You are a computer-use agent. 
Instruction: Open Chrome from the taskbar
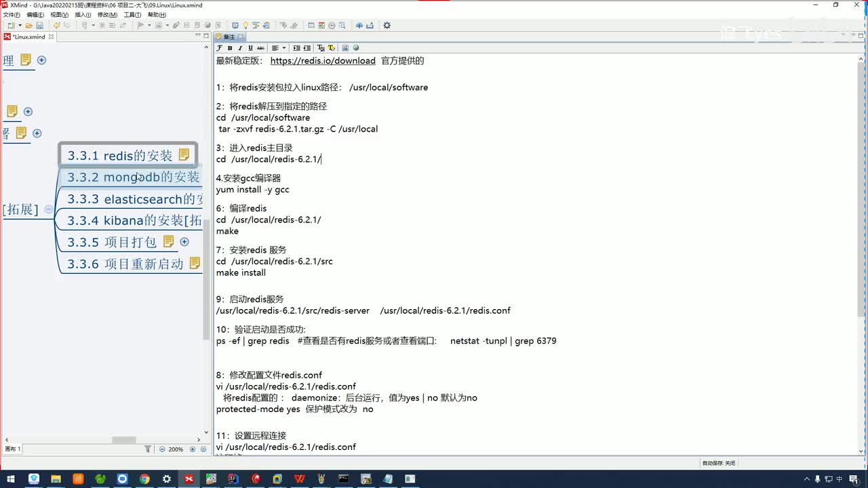coord(144,479)
